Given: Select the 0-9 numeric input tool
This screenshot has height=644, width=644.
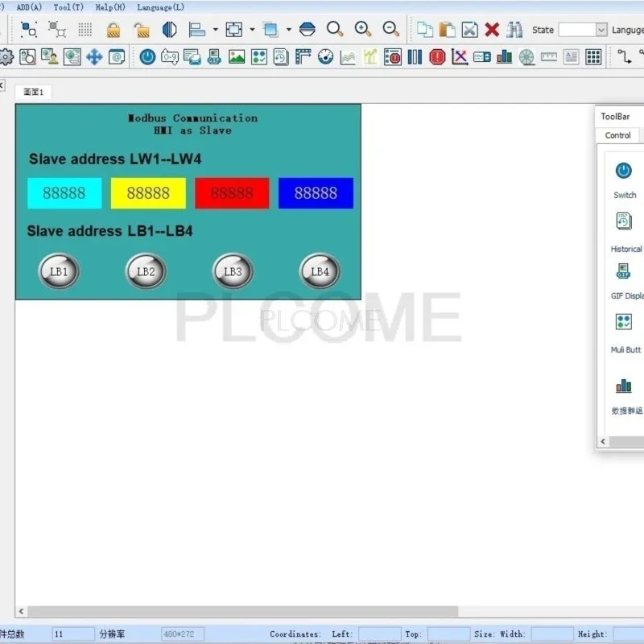Looking at the screenshot, I should click(x=170, y=57).
